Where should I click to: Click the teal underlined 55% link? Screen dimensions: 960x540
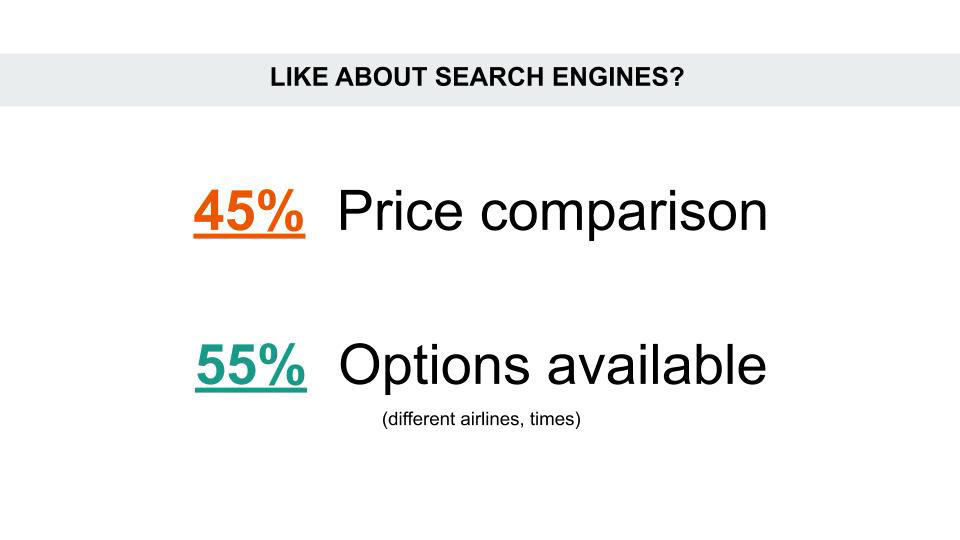[x=251, y=365]
